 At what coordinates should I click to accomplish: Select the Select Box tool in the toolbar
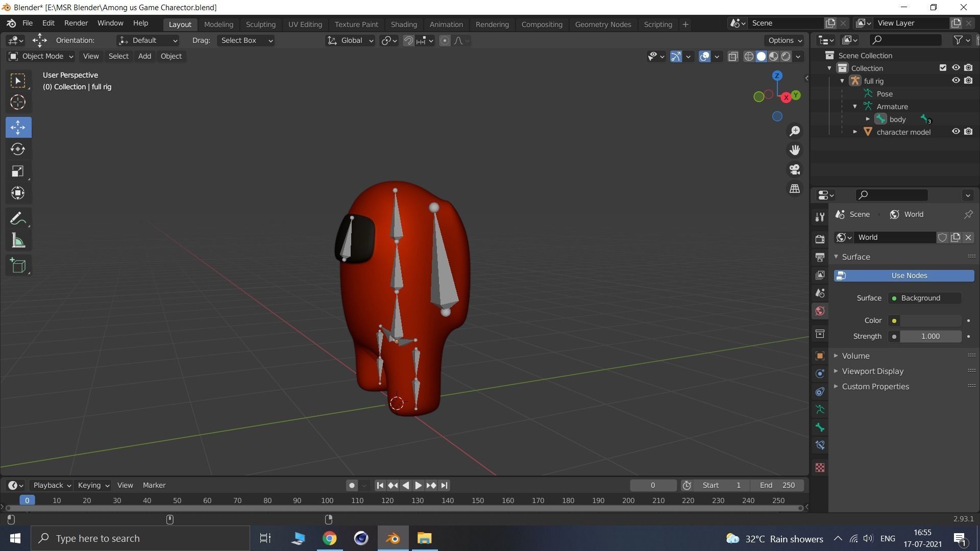18,81
